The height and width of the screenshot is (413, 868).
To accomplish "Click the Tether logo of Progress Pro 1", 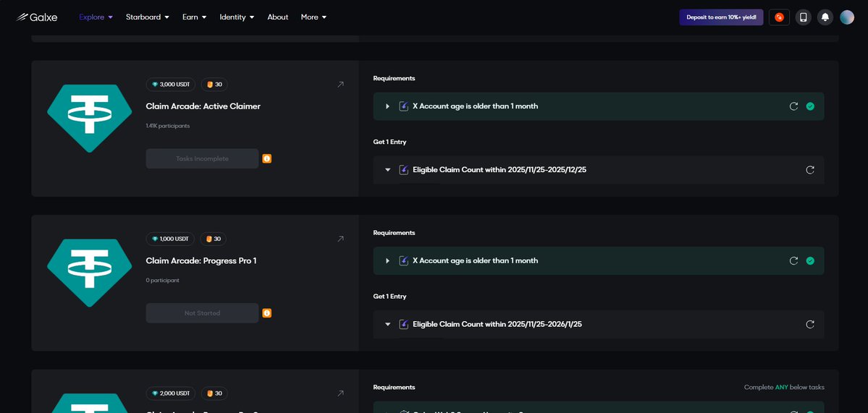I will click(90, 273).
